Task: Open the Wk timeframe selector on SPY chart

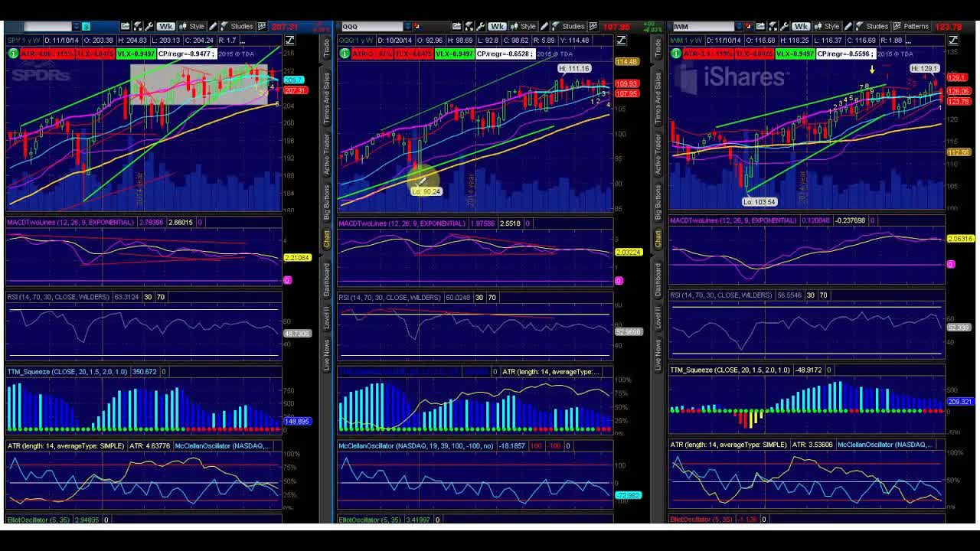Action: (166, 26)
